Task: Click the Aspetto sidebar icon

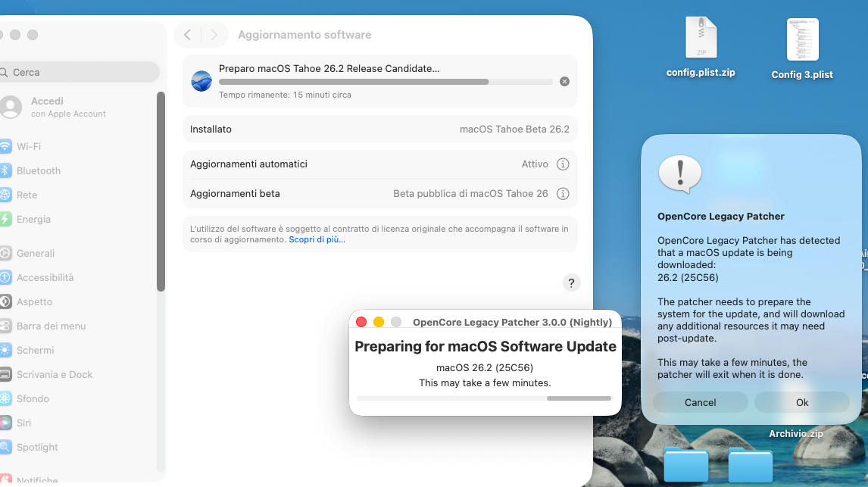Action: point(5,301)
